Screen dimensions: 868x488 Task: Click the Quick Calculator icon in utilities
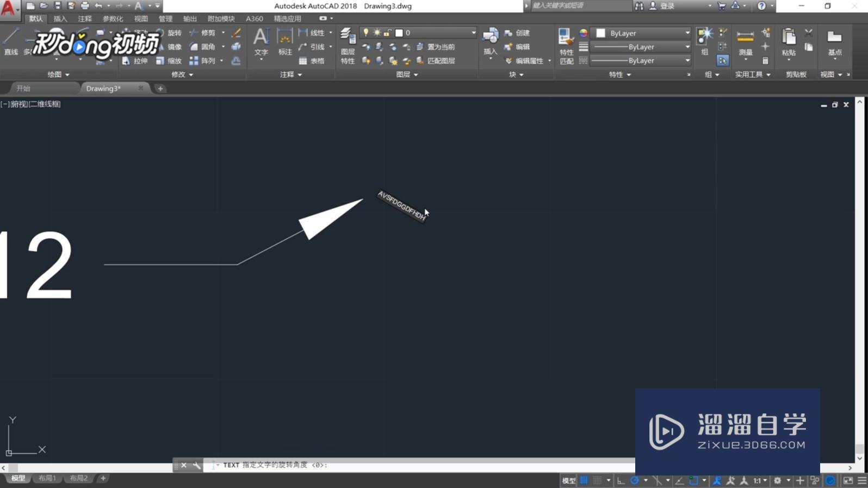coord(765,61)
